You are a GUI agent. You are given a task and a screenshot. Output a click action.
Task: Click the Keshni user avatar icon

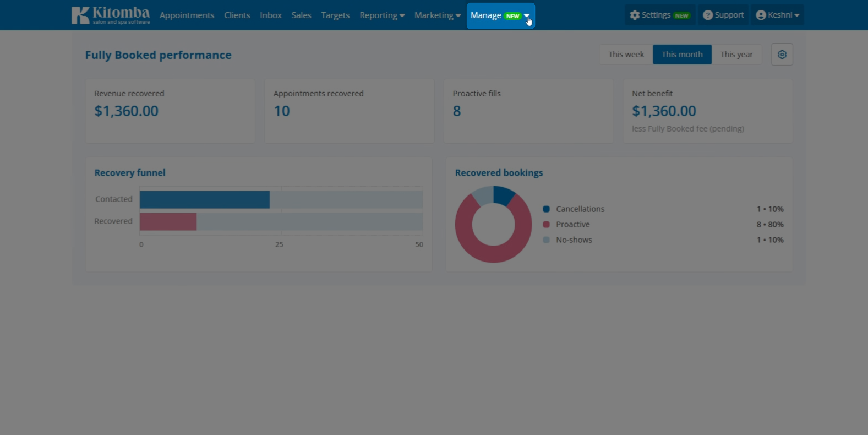(x=761, y=15)
